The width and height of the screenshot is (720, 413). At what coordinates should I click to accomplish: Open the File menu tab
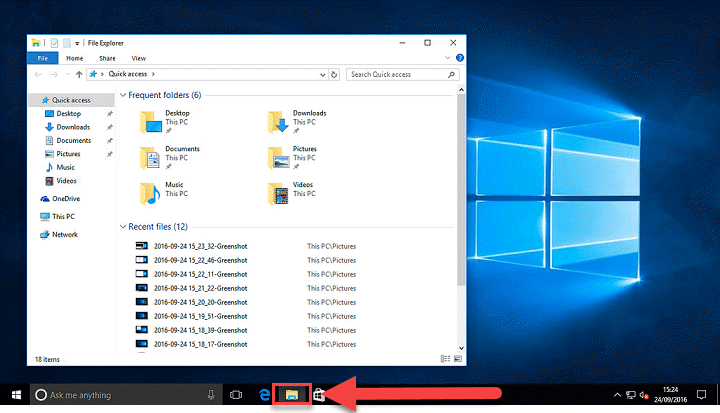tap(42, 59)
